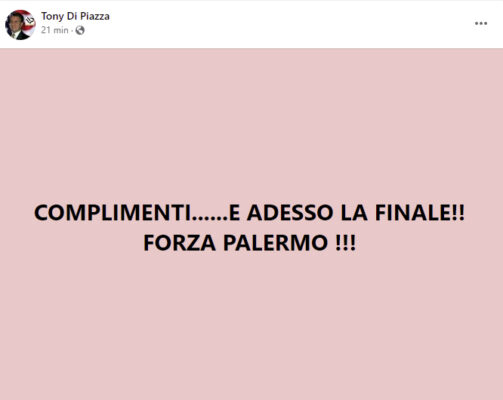Click the Tony Di Piazza name link

click(75, 16)
